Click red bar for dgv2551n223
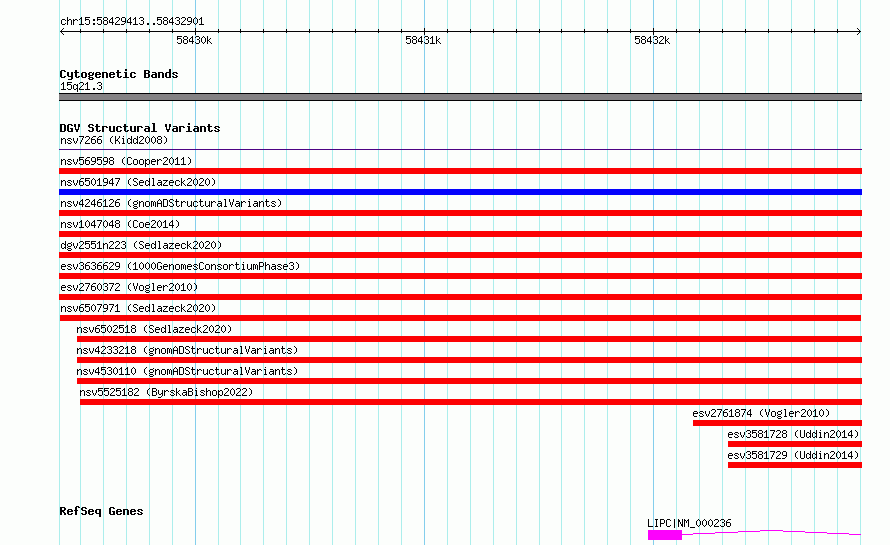890x545 pixels. coord(460,255)
